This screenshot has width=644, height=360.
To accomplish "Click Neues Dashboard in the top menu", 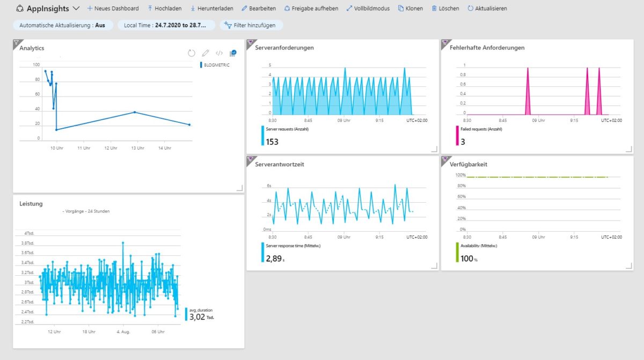I will (113, 9).
